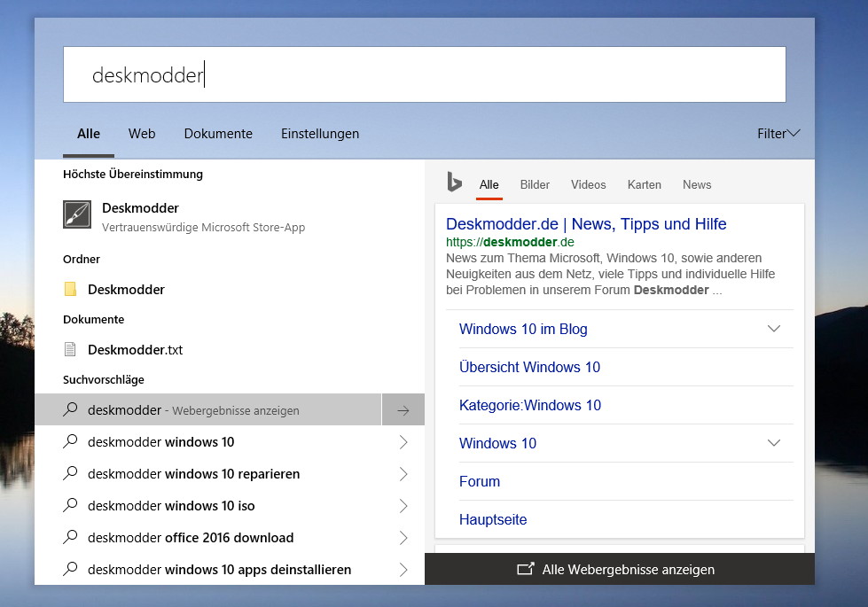Click magnifier icon of deskmodder windows 10 iso
This screenshot has height=607, width=868.
point(70,505)
